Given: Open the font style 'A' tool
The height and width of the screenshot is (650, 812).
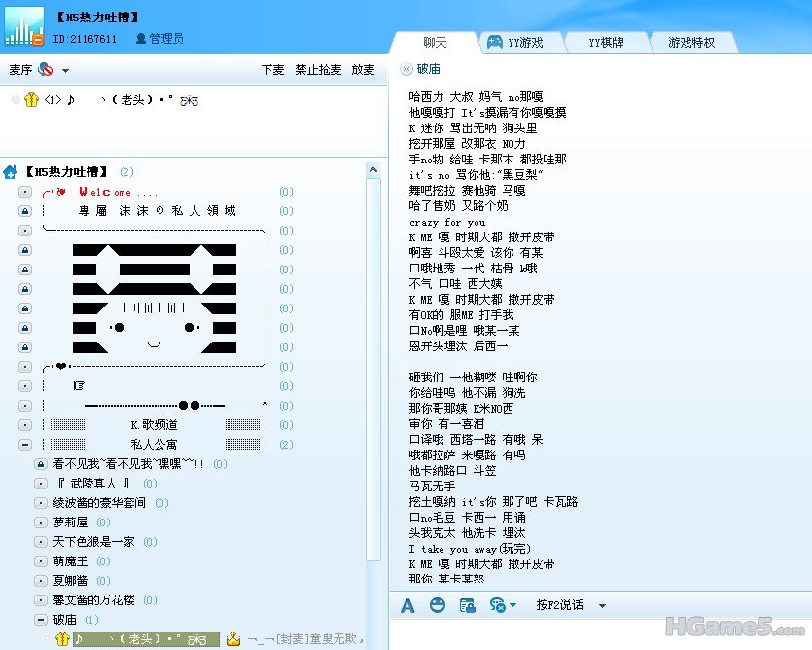Looking at the screenshot, I should point(407,605).
